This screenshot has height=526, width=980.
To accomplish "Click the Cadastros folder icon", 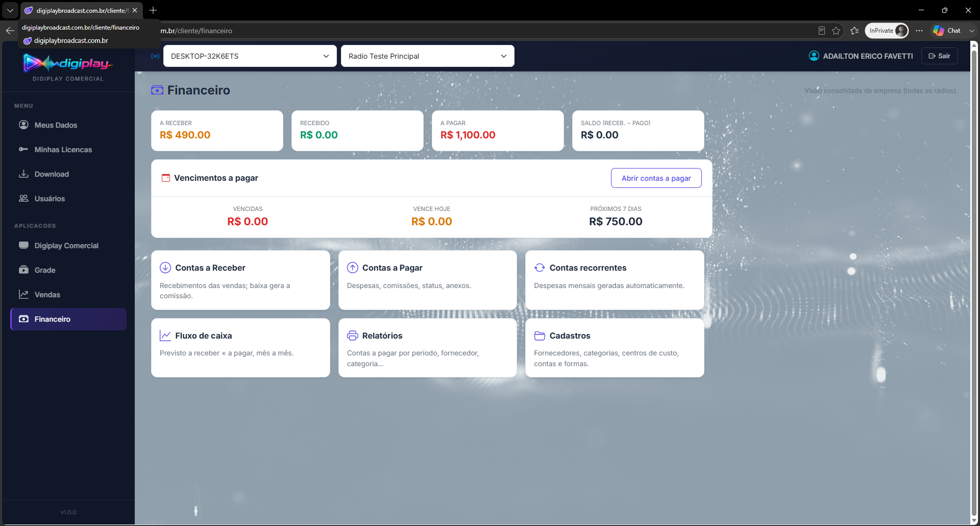I will (x=540, y=336).
